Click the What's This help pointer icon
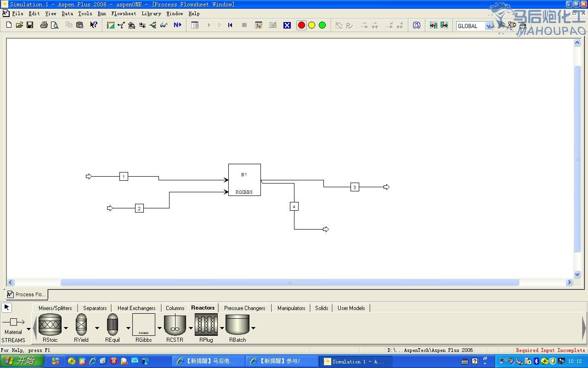 94,25
